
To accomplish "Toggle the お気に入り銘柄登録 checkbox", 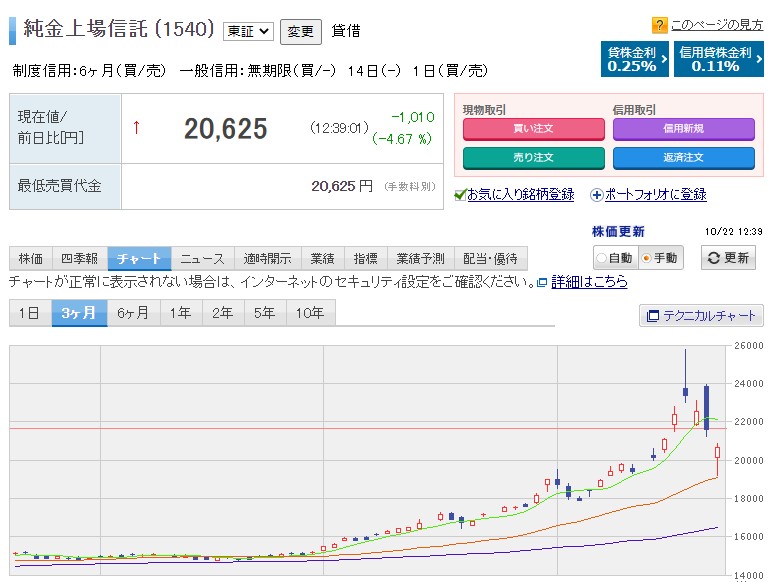I will pos(460,195).
